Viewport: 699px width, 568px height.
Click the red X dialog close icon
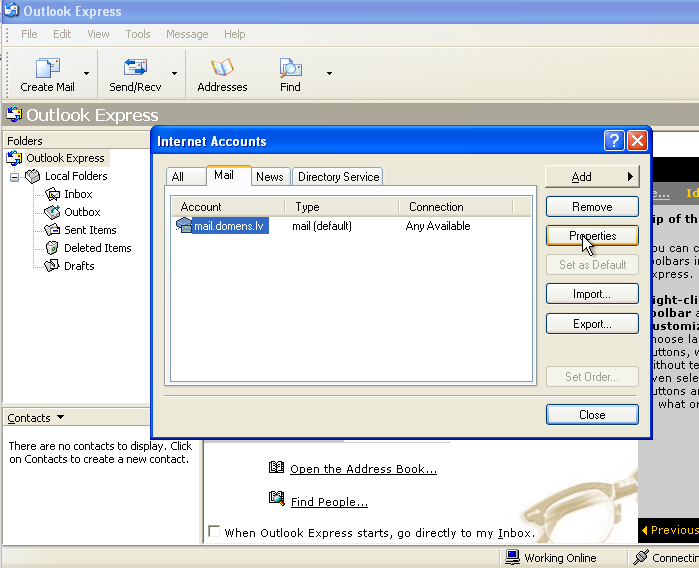637,141
